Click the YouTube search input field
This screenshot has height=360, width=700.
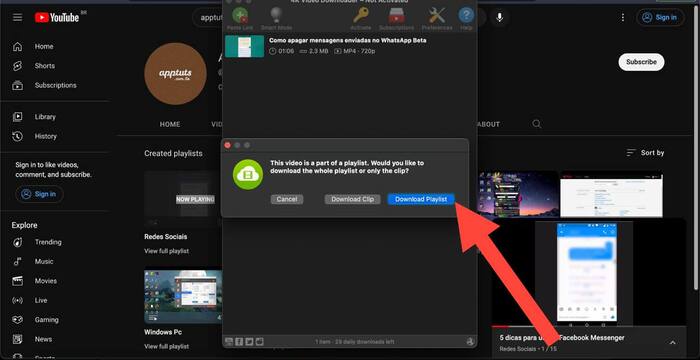[208, 17]
